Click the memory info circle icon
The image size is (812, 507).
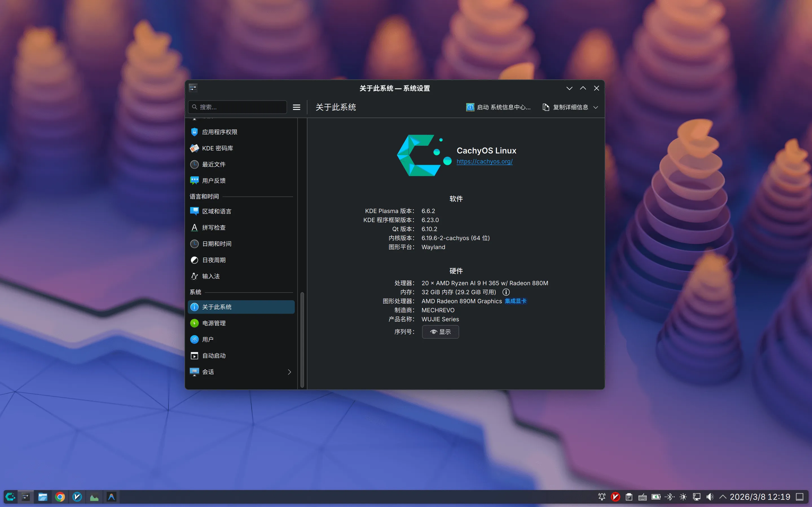(x=506, y=292)
